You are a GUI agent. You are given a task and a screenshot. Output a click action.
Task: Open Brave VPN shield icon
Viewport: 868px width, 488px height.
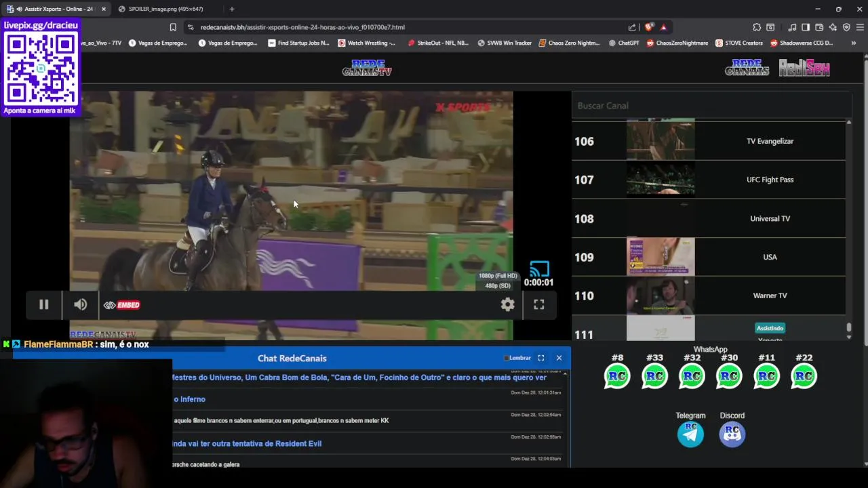[846, 27]
